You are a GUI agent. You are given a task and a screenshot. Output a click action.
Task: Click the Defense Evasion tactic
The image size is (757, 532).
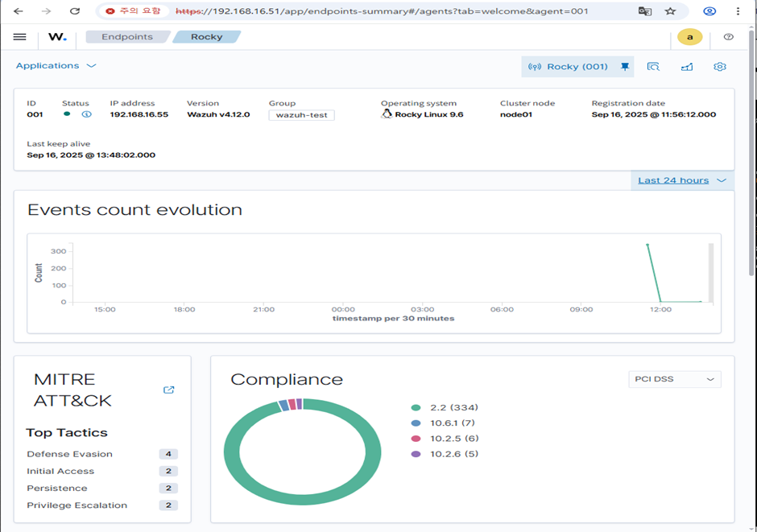[x=69, y=454]
